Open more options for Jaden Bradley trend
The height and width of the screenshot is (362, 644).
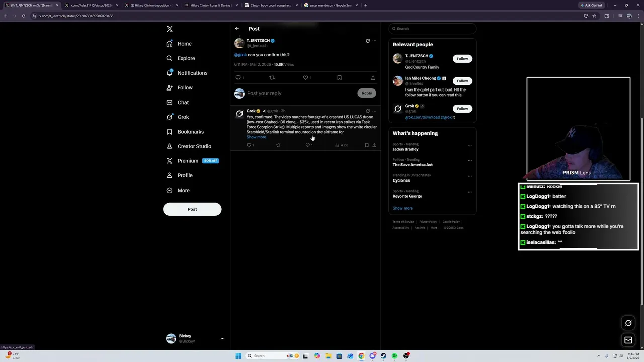470,145
